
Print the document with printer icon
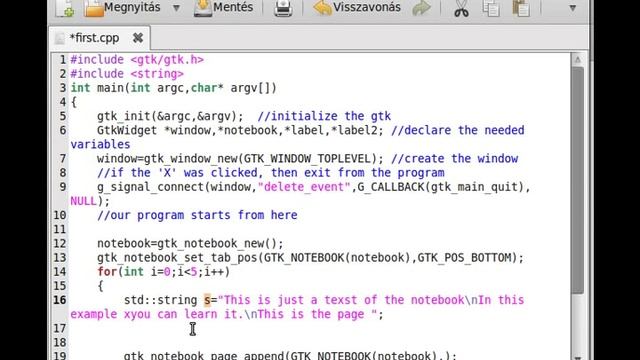pos(283,8)
